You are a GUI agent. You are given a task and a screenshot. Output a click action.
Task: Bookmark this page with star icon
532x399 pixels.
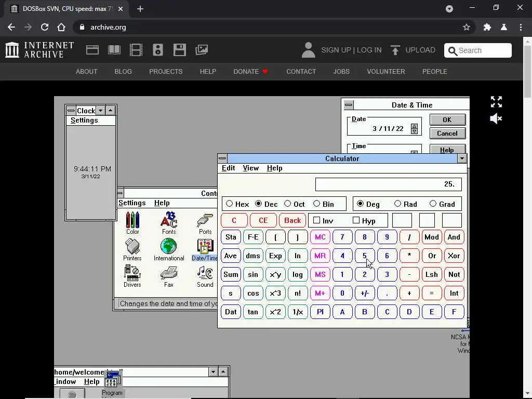[466, 27]
